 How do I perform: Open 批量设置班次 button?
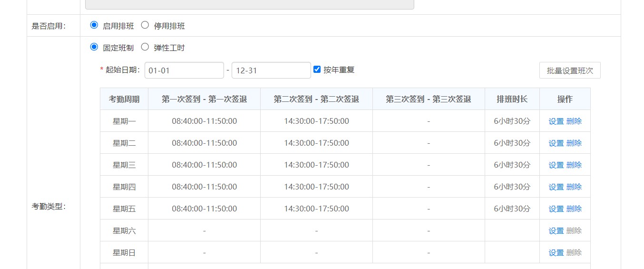click(570, 70)
